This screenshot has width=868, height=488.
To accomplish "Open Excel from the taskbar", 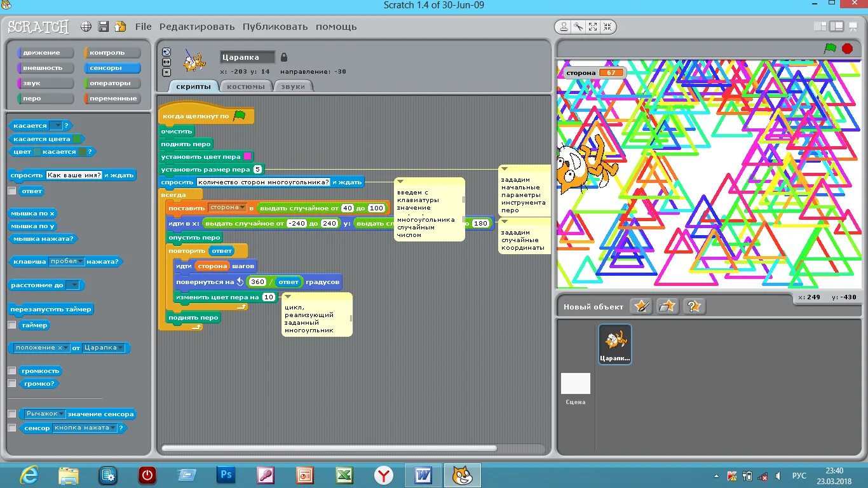I will point(344,475).
